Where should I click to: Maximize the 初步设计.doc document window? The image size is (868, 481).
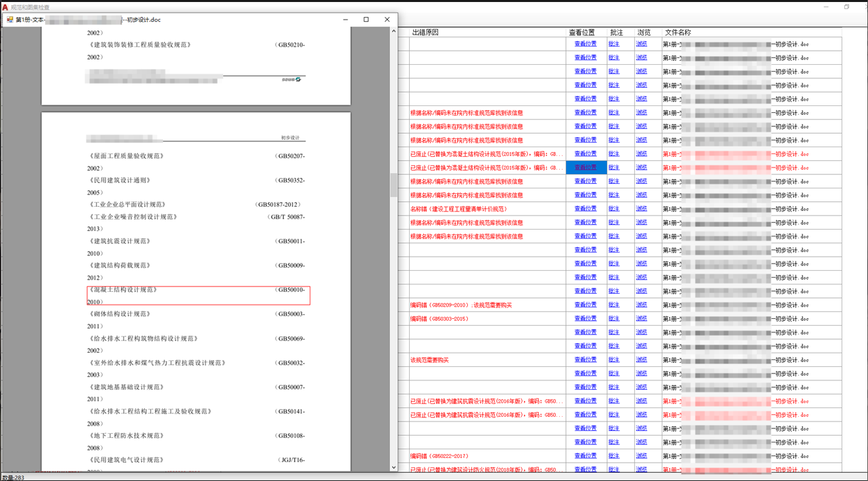[366, 20]
